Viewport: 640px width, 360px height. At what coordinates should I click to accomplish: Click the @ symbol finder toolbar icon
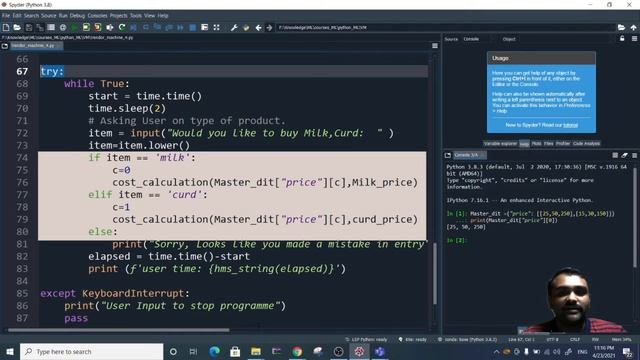tap(63, 27)
